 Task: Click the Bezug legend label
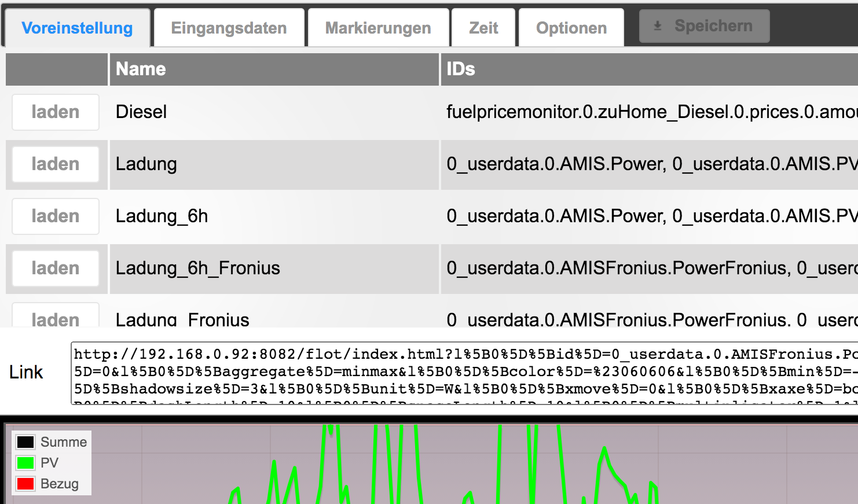point(60,484)
